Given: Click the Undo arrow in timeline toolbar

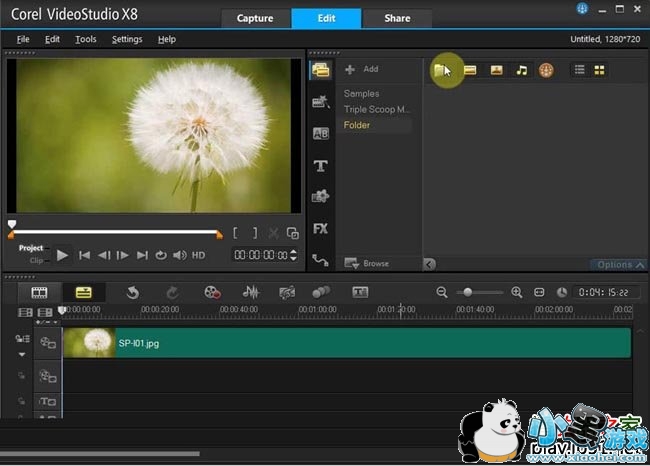Looking at the screenshot, I should [x=131, y=292].
